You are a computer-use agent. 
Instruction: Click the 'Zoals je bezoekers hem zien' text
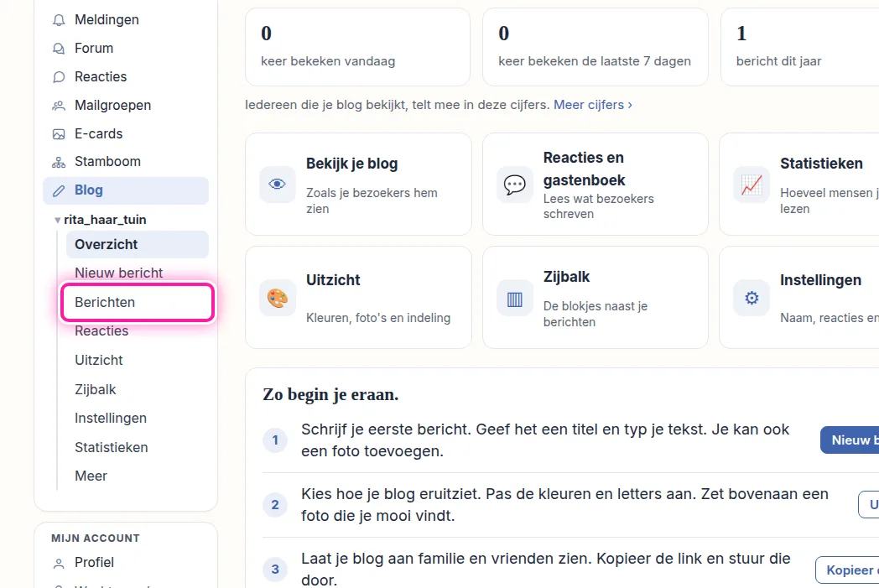tap(372, 200)
